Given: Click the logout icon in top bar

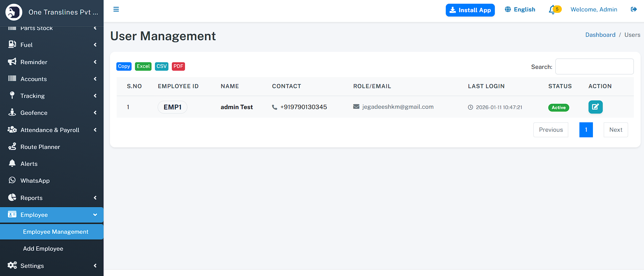Looking at the screenshot, I should coord(634,9).
